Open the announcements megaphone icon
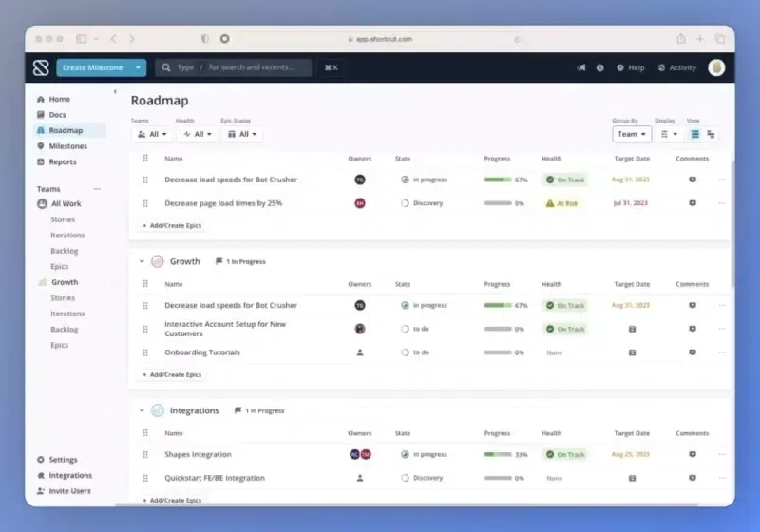The image size is (760, 532). [x=581, y=67]
